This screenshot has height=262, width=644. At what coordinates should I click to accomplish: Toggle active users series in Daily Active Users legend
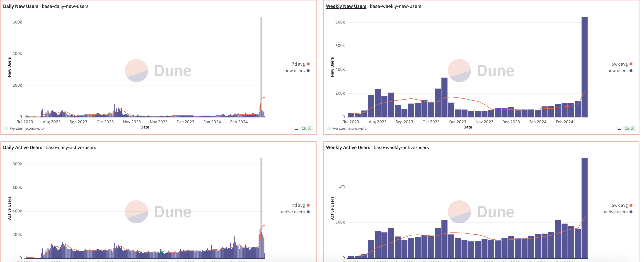tap(293, 212)
